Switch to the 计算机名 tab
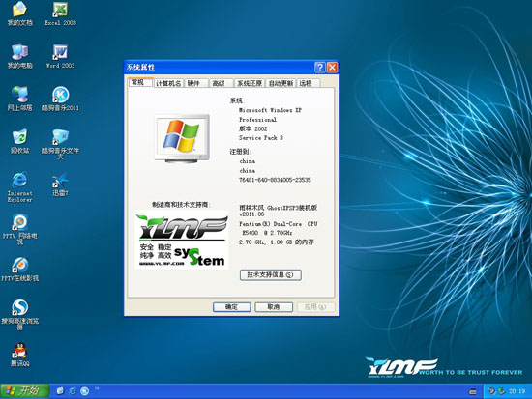The width and height of the screenshot is (532, 399). coord(168,83)
